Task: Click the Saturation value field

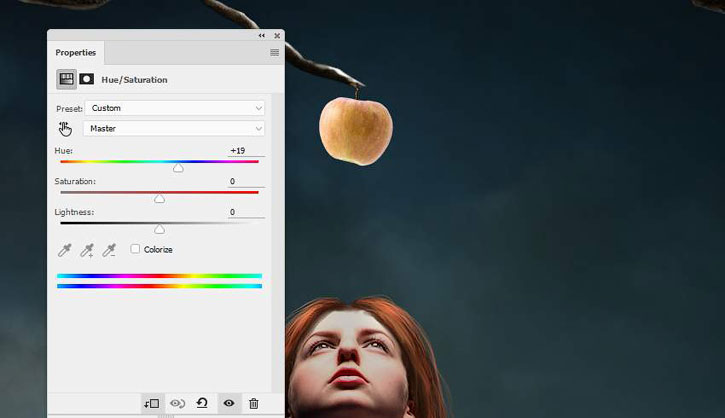Action: [246, 181]
